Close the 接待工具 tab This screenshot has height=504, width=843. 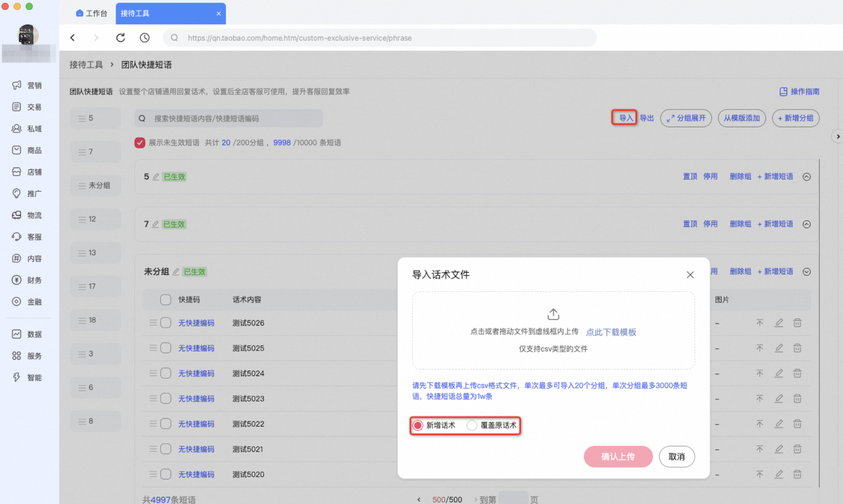point(219,14)
